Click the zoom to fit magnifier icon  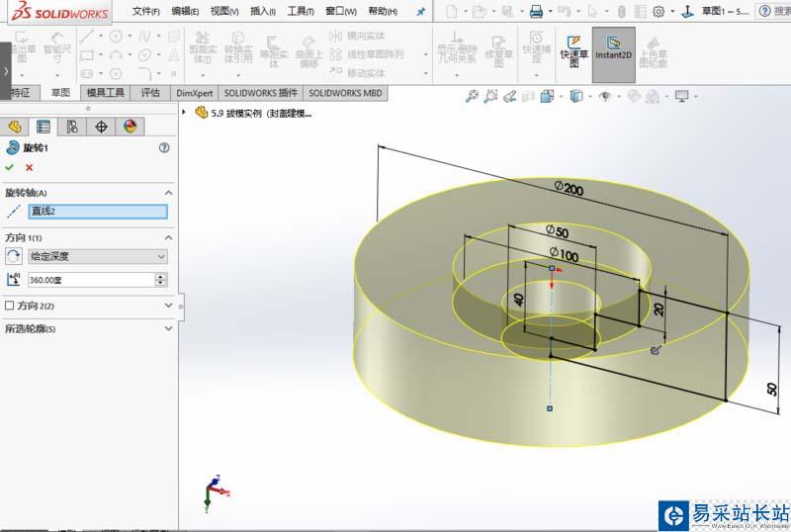coord(472,96)
